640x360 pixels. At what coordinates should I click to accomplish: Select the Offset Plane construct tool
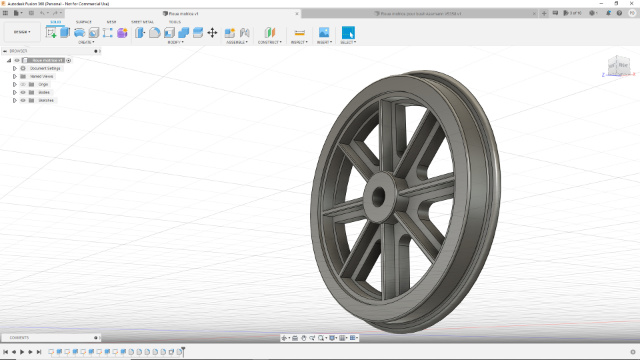pos(270,33)
